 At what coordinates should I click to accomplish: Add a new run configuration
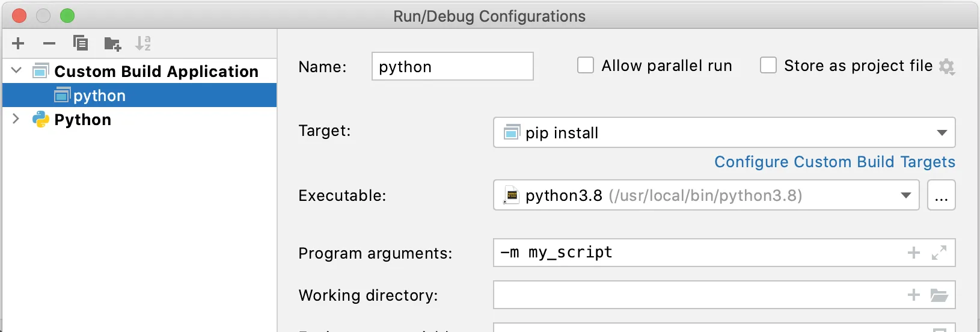tap(18, 43)
